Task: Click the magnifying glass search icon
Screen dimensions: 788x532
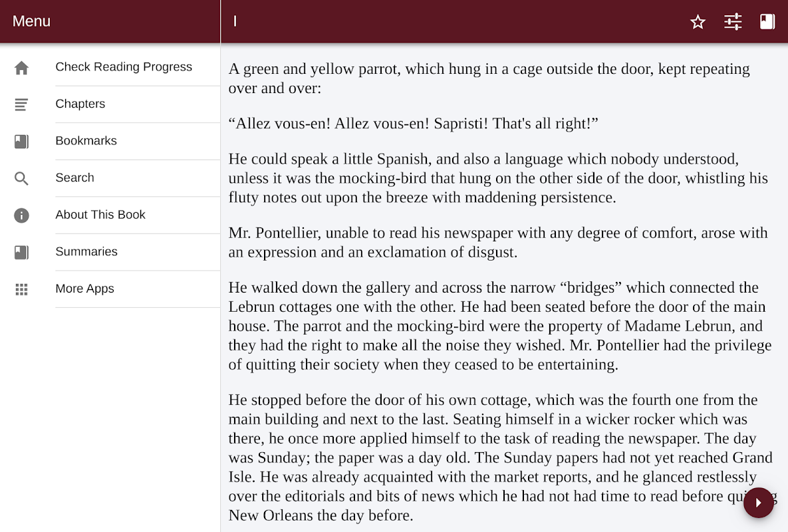Action: (x=21, y=178)
